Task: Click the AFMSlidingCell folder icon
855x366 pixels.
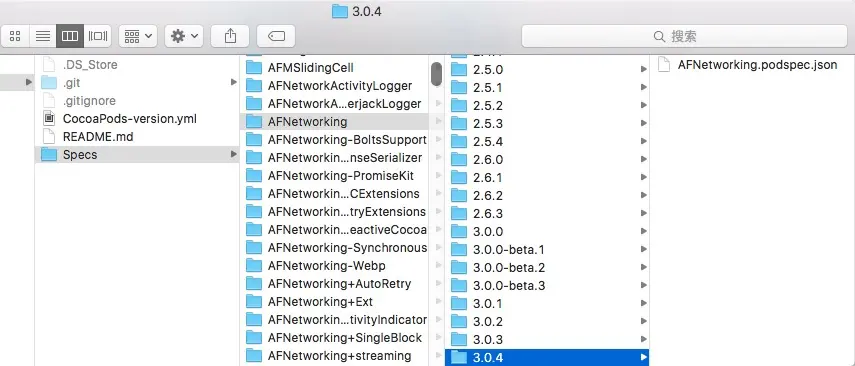Action: point(254,68)
